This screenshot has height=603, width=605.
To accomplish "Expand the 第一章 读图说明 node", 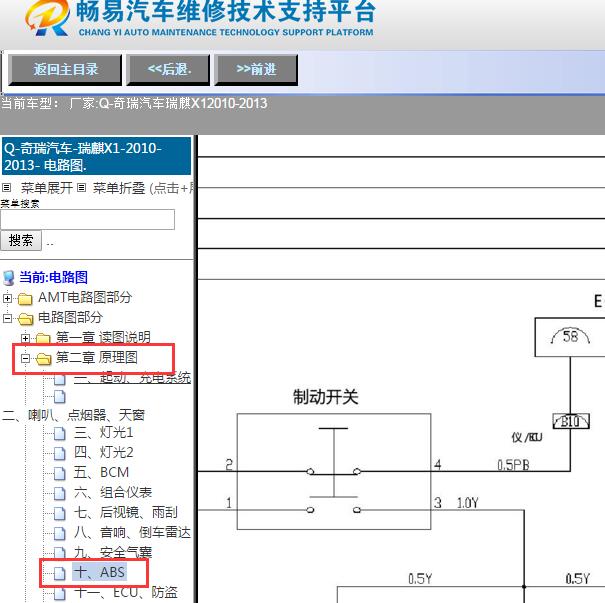I will point(25,338).
